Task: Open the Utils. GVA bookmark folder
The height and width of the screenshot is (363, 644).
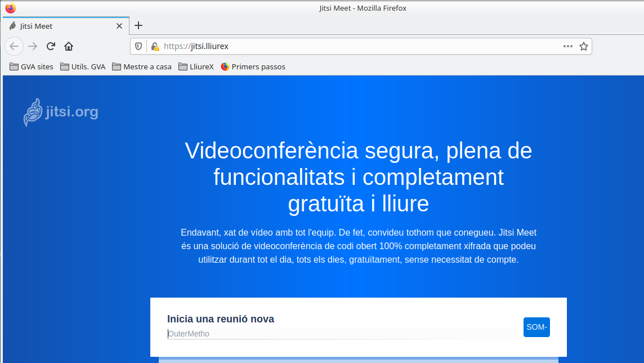Action: pyautogui.click(x=83, y=67)
